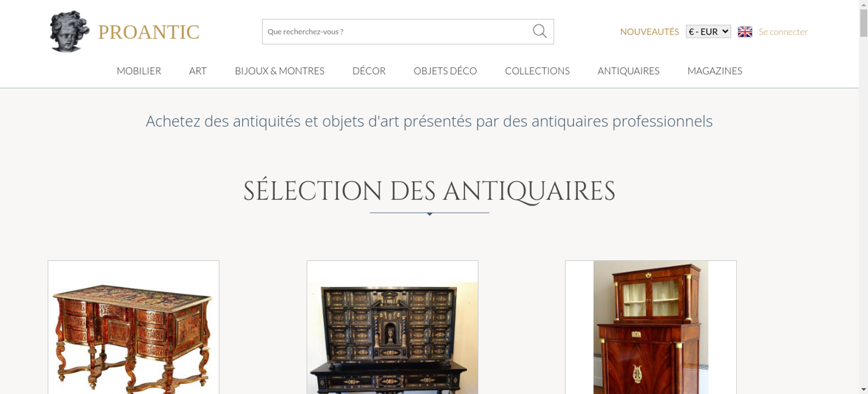Click the scrollbar down arrow

(863, 390)
